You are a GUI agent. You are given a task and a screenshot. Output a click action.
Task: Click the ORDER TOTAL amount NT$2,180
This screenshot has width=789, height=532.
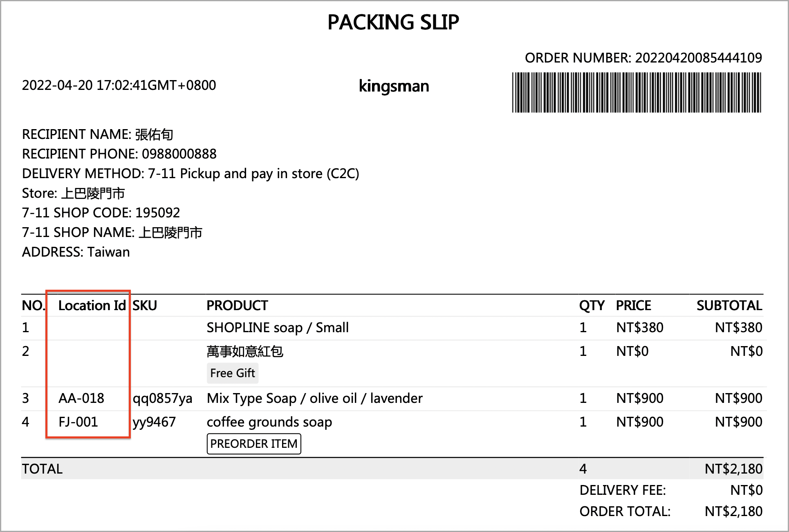tap(733, 512)
